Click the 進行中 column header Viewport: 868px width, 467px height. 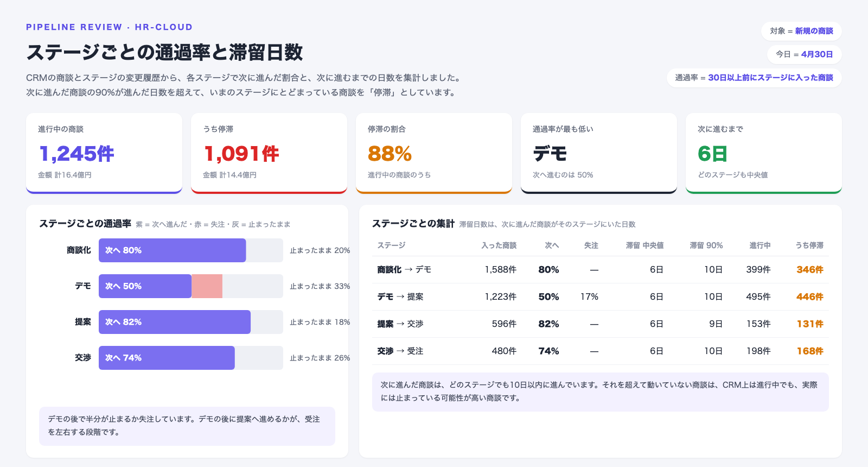(760, 245)
